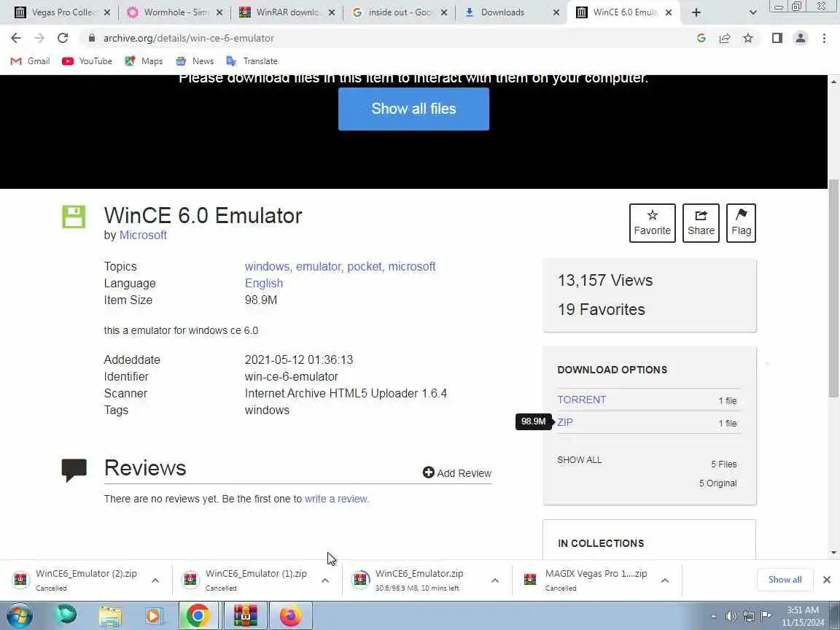Click the green floppy disk software icon
The width and height of the screenshot is (840, 630).
tap(74, 217)
